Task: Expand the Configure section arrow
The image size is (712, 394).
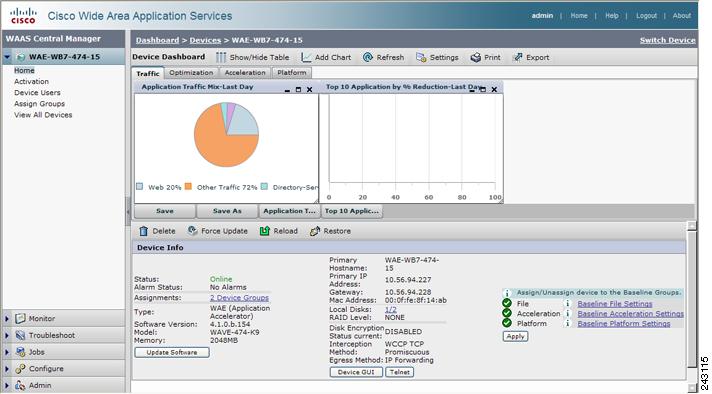Action: pos(7,369)
